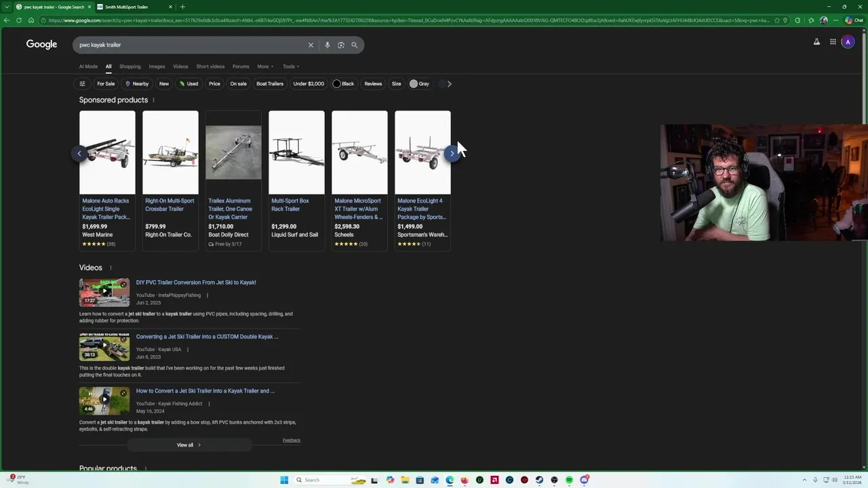
Task: Toggle the Boat Trailers filter chip
Action: (270, 84)
